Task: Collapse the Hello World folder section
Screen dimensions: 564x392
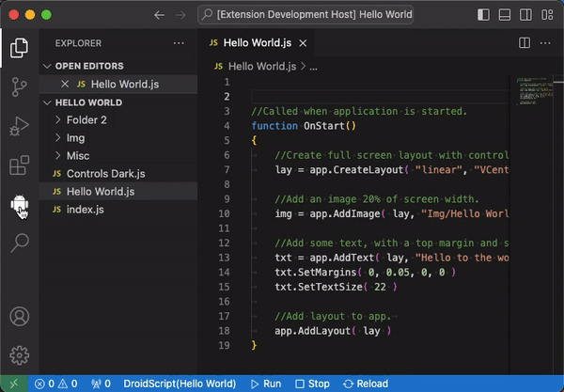Action: (118, 102)
